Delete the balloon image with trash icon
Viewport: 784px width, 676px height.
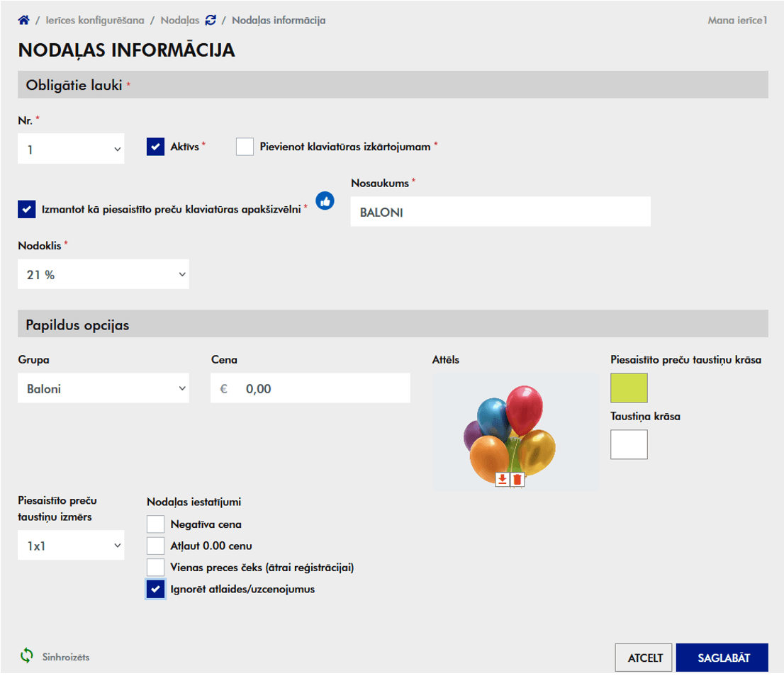click(x=517, y=479)
